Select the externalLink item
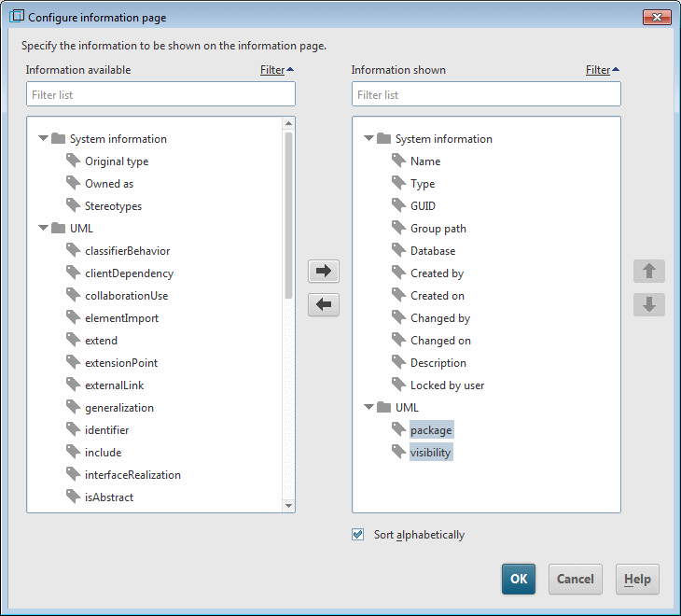The width and height of the screenshot is (681, 616). coord(114,385)
